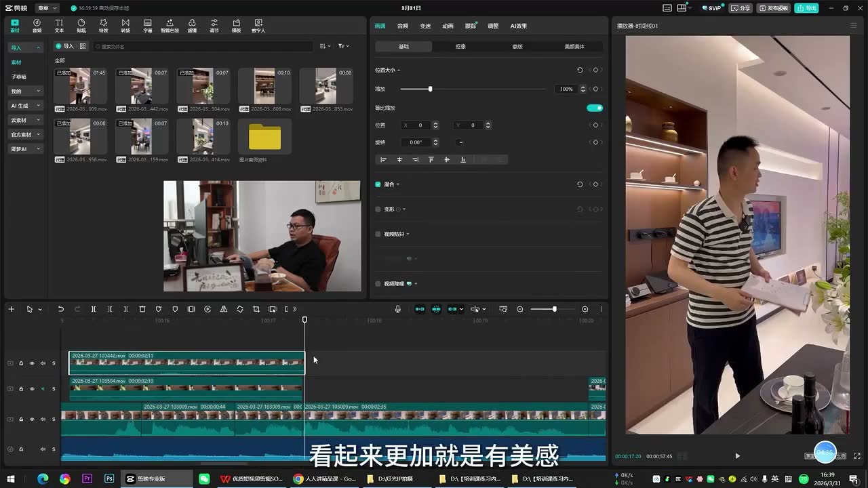Image resolution: width=868 pixels, height=488 pixels.
Task: Enable the 变形 checkbox
Action: (x=378, y=209)
